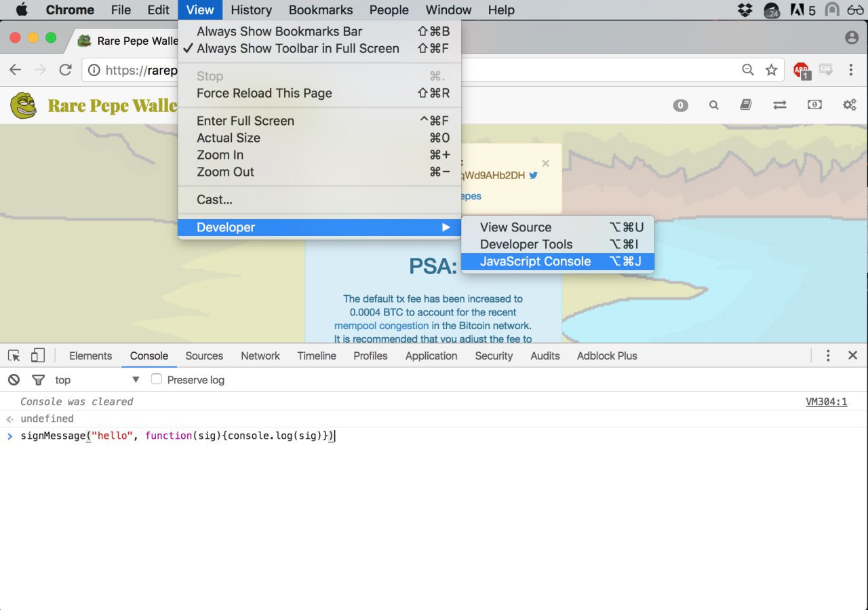Click the book icon in wallet header
Image resolution: width=868 pixels, height=610 pixels.
pyautogui.click(x=746, y=105)
